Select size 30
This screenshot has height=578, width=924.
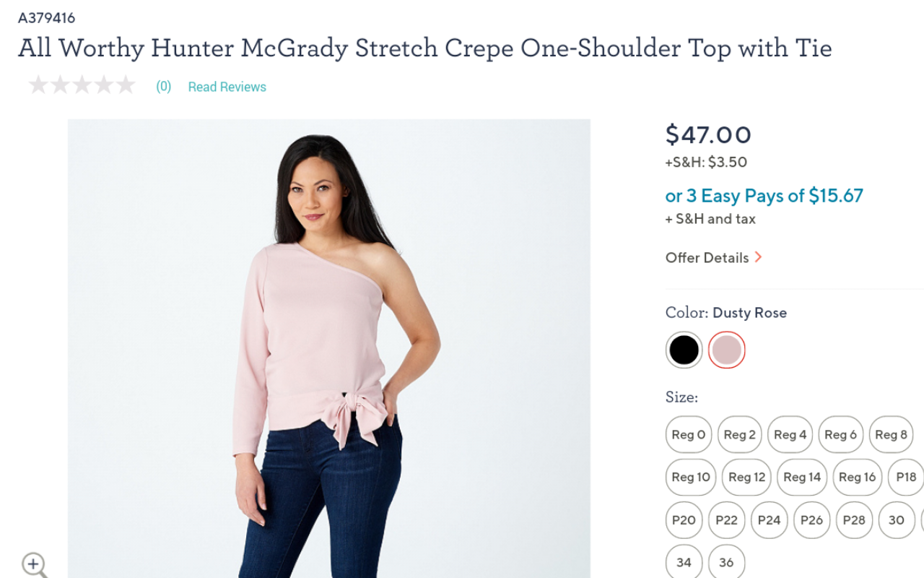pyautogui.click(x=895, y=519)
